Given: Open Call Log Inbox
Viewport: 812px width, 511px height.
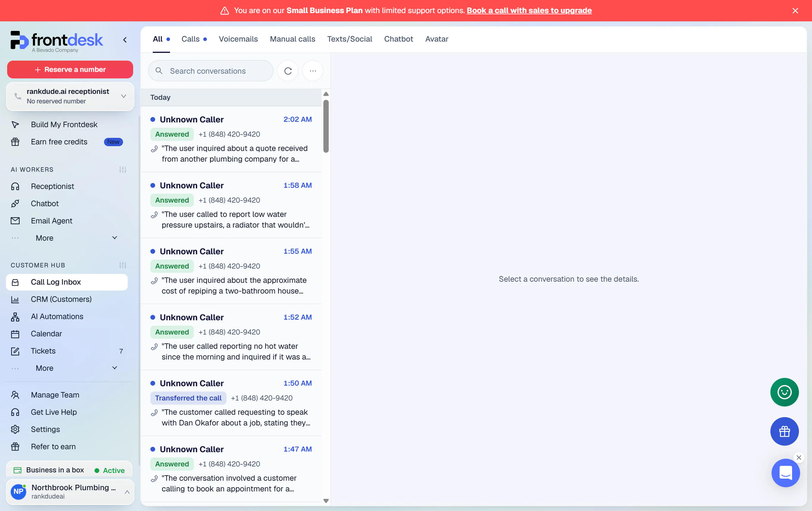Looking at the screenshot, I should pos(67,282).
